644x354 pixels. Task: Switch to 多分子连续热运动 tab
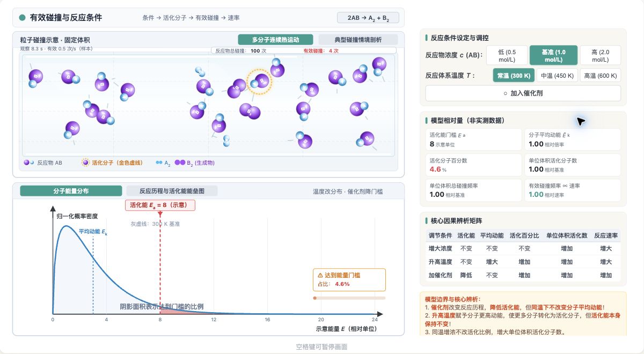pos(276,40)
